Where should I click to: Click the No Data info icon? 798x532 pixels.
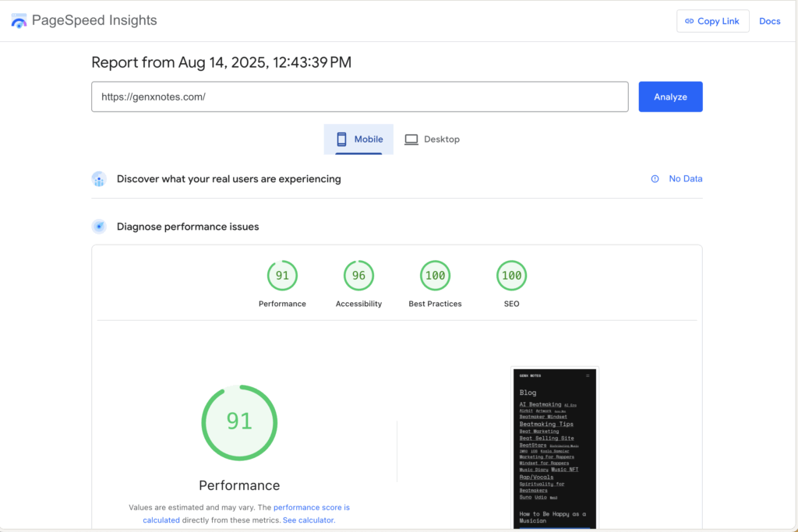click(655, 178)
